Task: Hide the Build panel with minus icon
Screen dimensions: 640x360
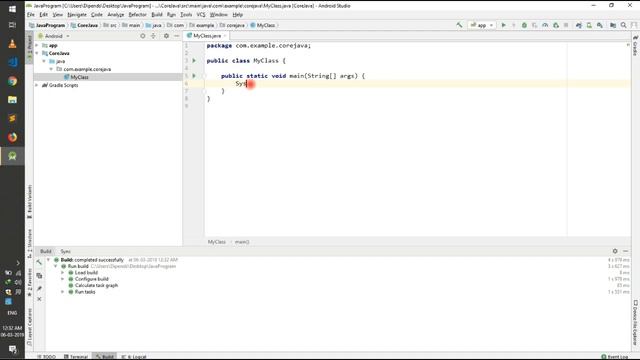Action: click(625, 251)
